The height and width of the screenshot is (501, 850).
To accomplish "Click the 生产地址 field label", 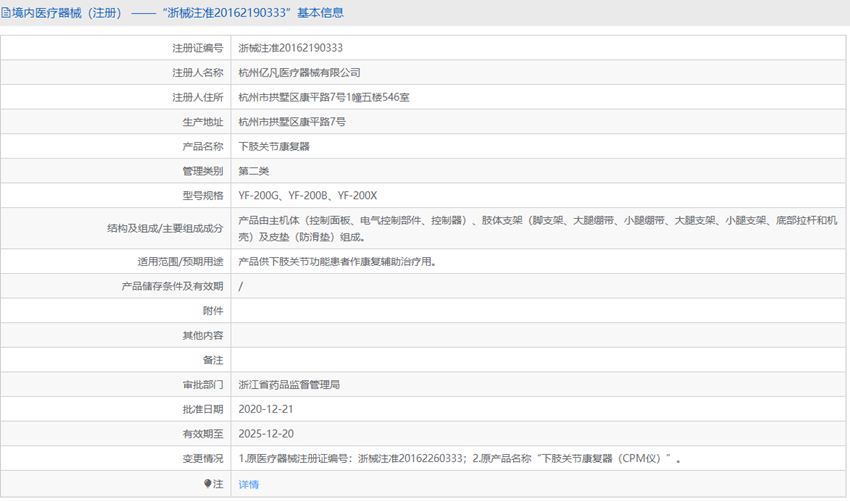I will pos(203,122).
